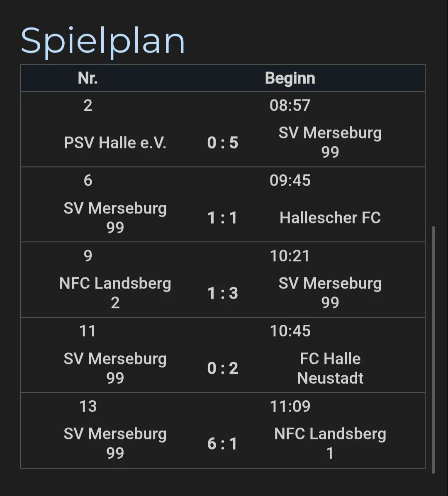Open NFC Landsberg 2 team
448x496 pixels.
[115, 293]
